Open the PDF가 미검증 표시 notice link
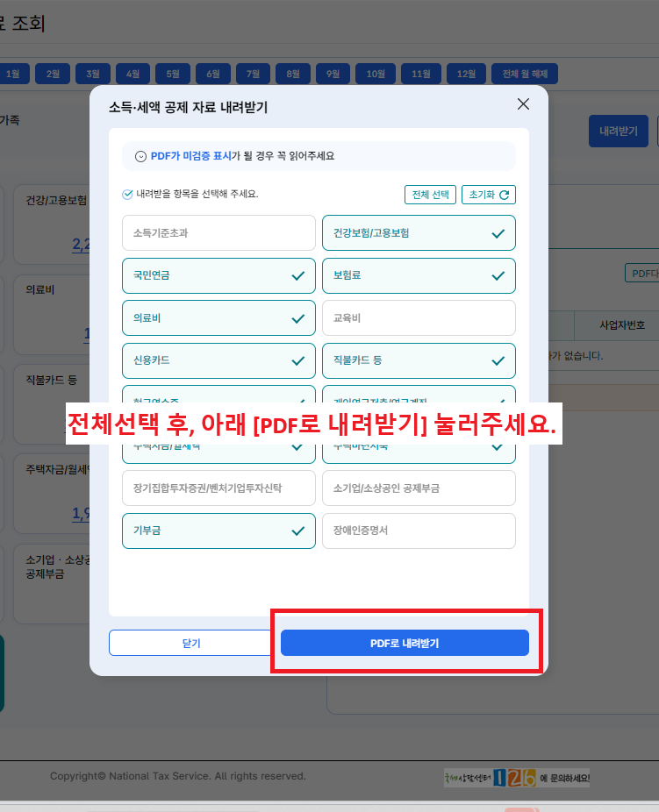This screenshot has height=812, width=659. coord(190,156)
